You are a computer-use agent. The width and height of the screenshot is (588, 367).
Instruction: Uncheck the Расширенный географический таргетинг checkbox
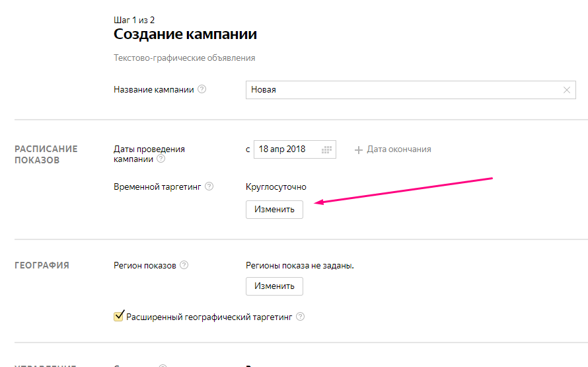[x=119, y=316]
